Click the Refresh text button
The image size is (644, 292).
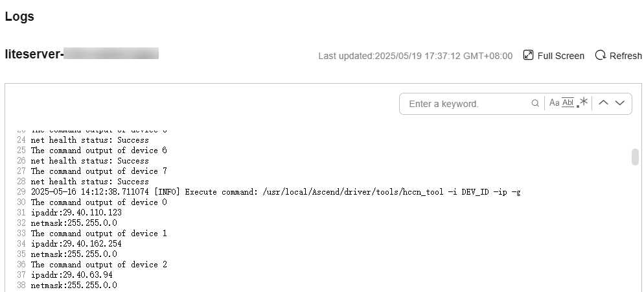coord(625,56)
